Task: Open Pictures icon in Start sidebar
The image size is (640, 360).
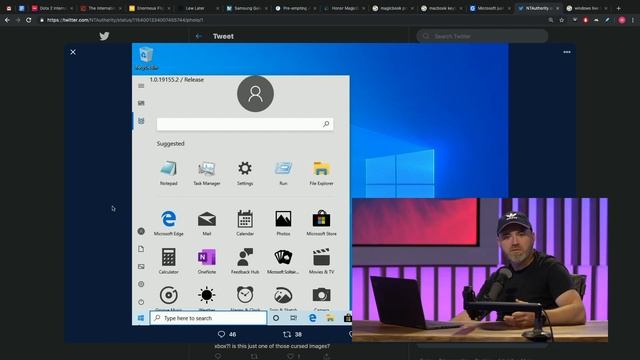Action: tap(141, 267)
